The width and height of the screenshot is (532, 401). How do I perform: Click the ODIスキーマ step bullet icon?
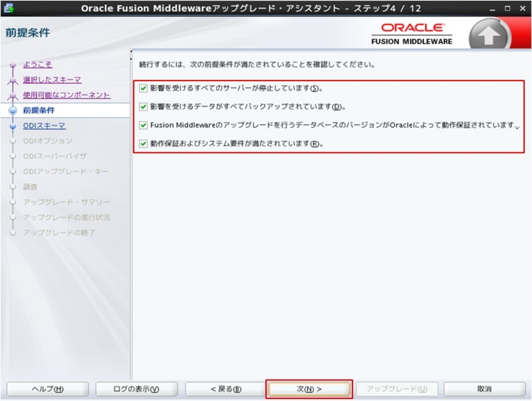coord(13,126)
